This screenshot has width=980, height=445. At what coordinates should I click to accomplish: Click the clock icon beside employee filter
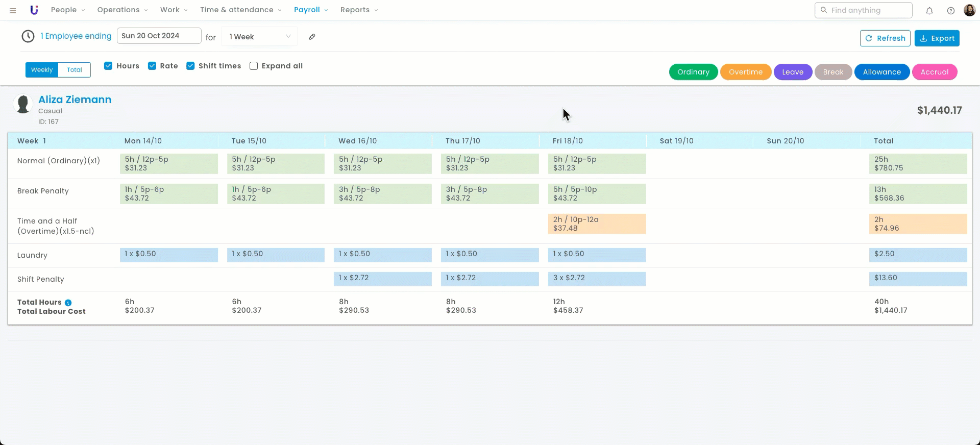click(x=28, y=36)
